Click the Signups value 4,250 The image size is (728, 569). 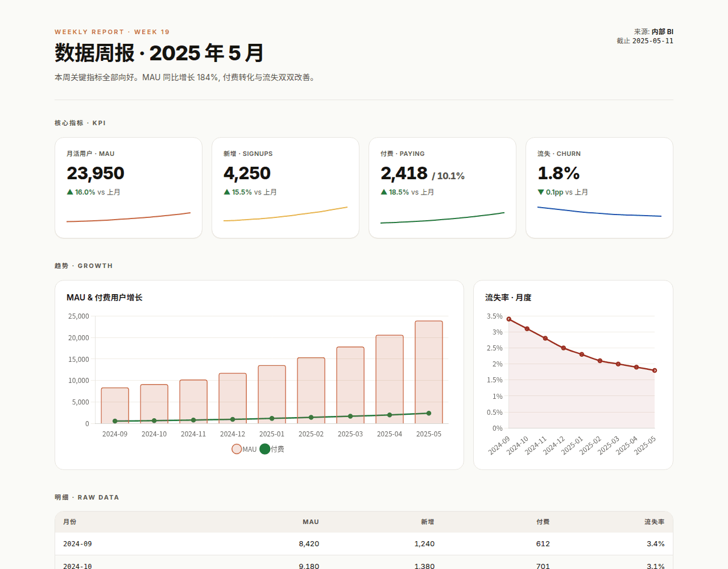pyautogui.click(x=247, y=173)
